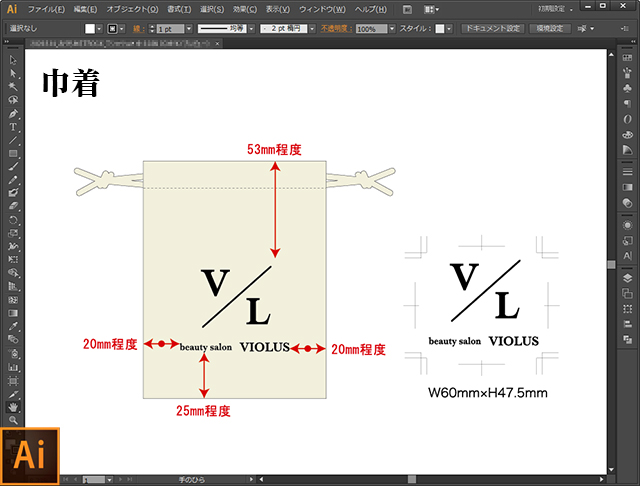Select the Pencil tool
Screen dimensions: 640x486
13,180
